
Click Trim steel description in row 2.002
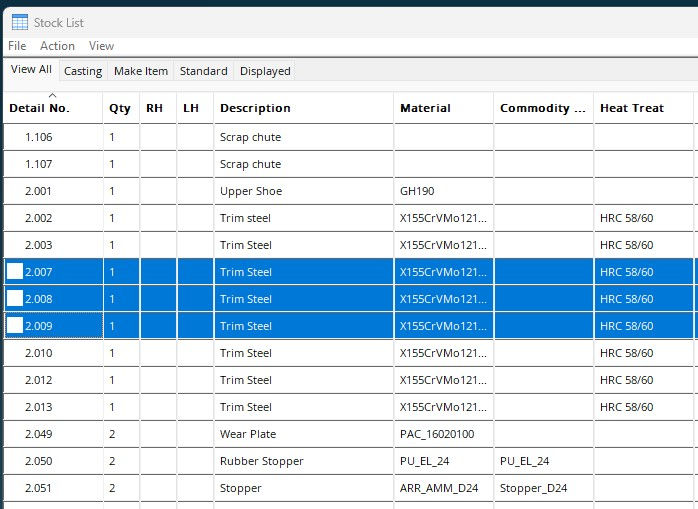[x=245, y=218]
